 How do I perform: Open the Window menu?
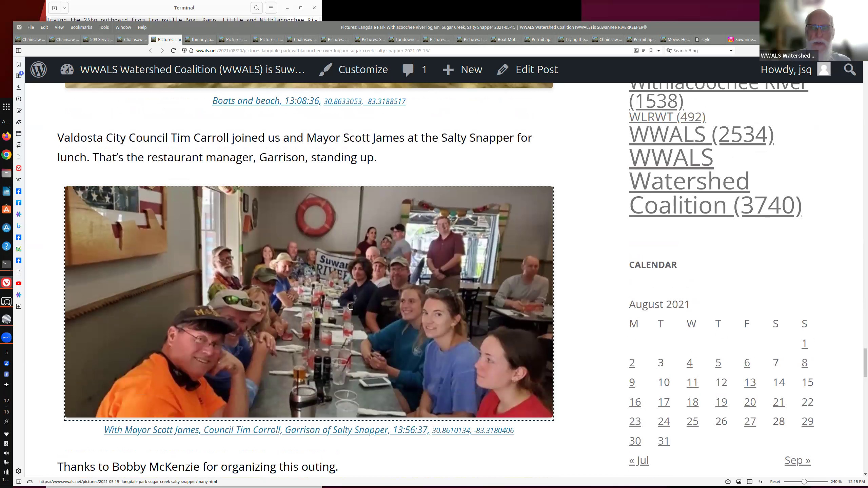[123, 27]
